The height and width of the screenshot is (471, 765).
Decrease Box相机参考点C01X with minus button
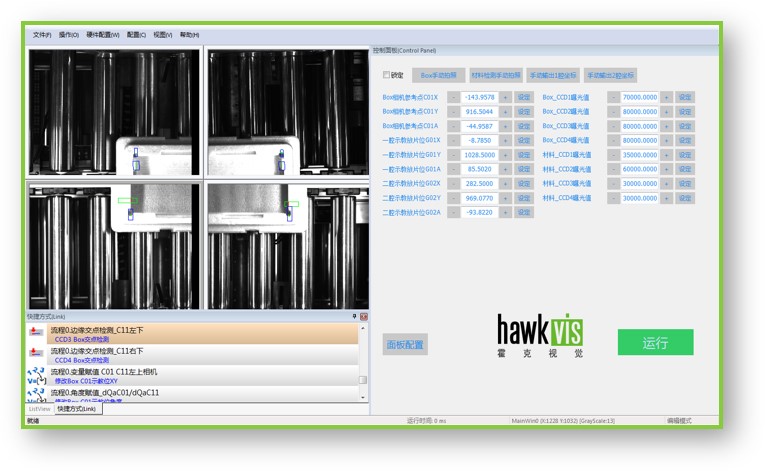[453, 97]
